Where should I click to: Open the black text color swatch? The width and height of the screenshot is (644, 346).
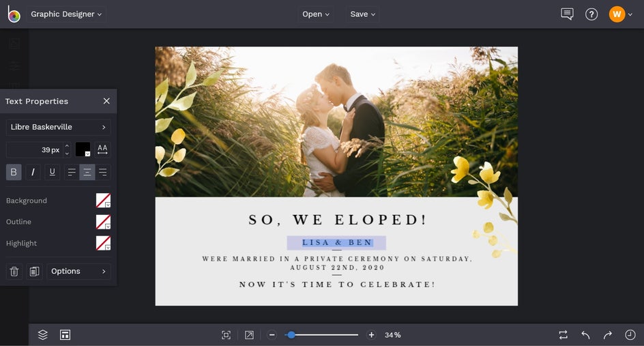point(83,149)
